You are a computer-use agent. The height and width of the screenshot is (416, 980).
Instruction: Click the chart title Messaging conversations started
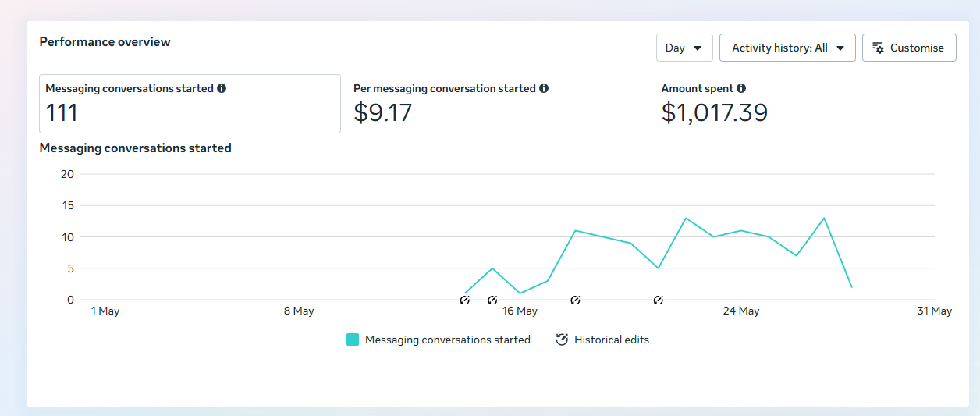click(136, 148)
